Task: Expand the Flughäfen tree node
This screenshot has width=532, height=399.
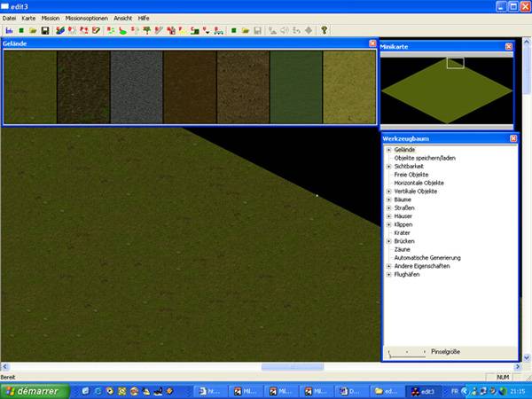Action: 388,275
